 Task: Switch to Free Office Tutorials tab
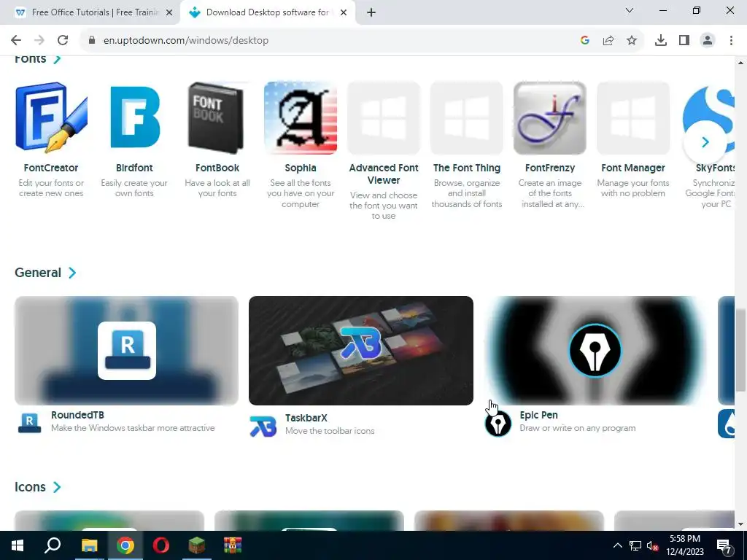click(89, 12)
